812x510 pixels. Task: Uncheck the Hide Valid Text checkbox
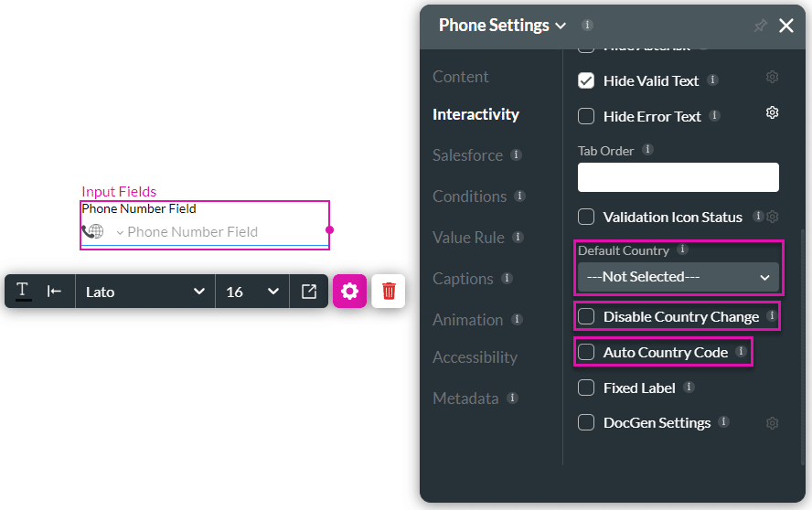(586, 80)
